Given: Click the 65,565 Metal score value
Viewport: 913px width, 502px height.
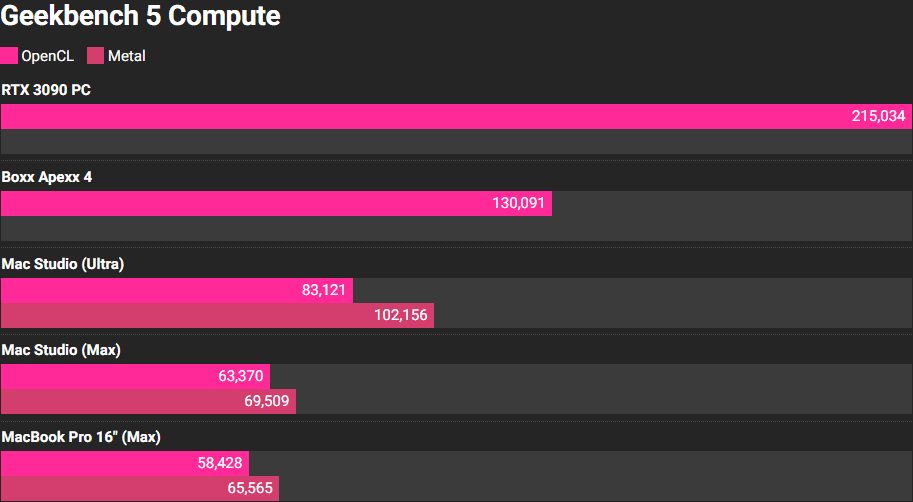Looking at the screenshot, I should 247,489.
